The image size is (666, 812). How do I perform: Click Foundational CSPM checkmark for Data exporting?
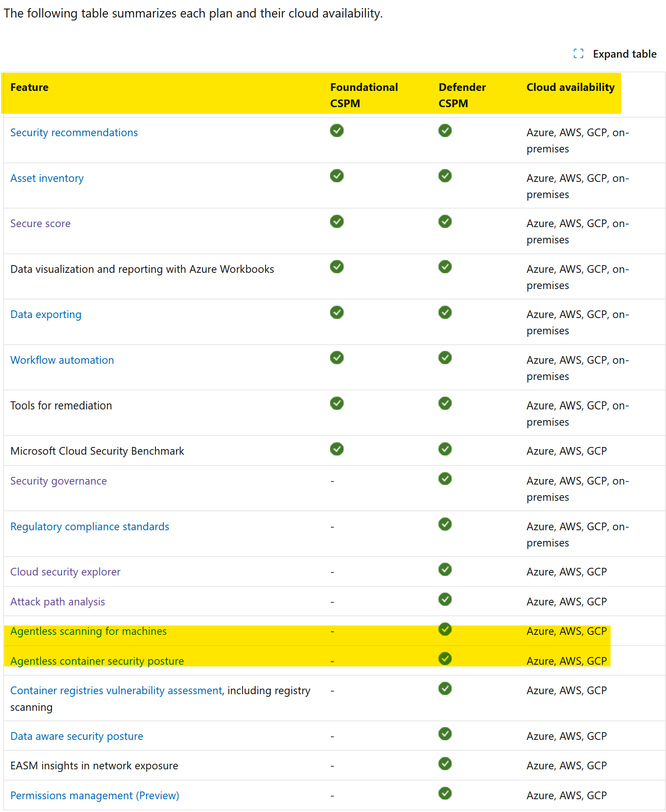(337, 313)
